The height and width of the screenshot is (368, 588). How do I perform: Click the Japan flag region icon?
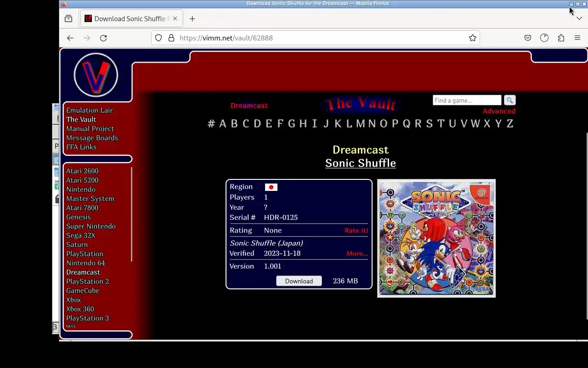271,187
